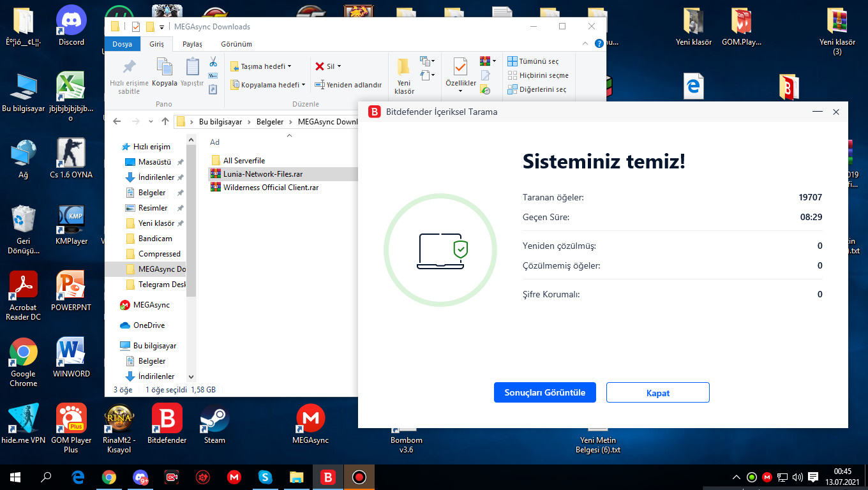Viewport: 868px width, 490px height.
Task: Open the RinaMt2 - Kısayol desktop icon
Action: (x=119, y=429)
